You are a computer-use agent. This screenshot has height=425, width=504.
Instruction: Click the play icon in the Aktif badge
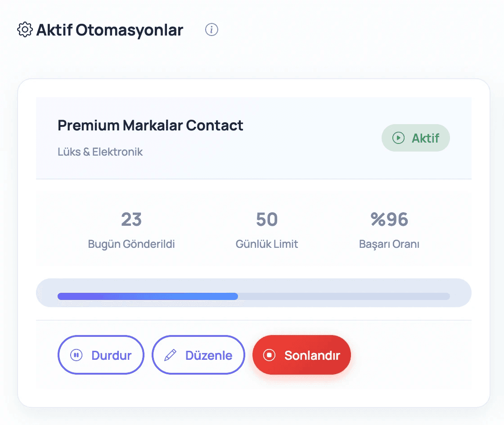(x=398, y=138)
